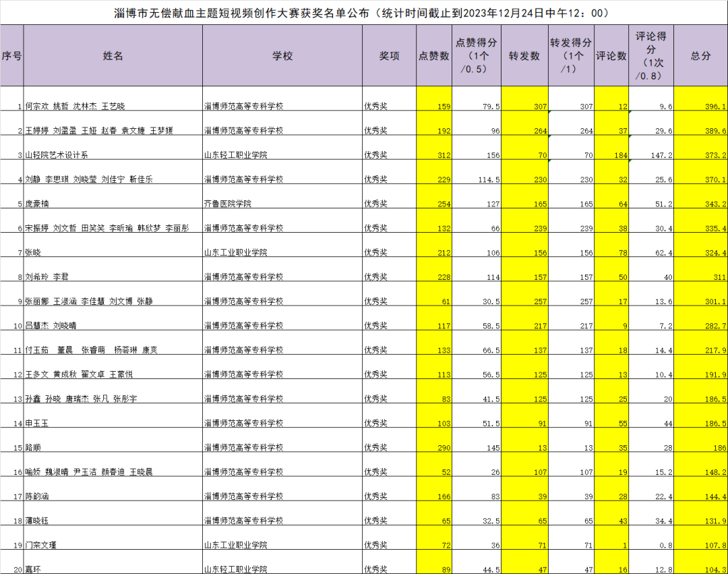
Task: Select the 嘉环 name cell
Action: pos(113,562)
